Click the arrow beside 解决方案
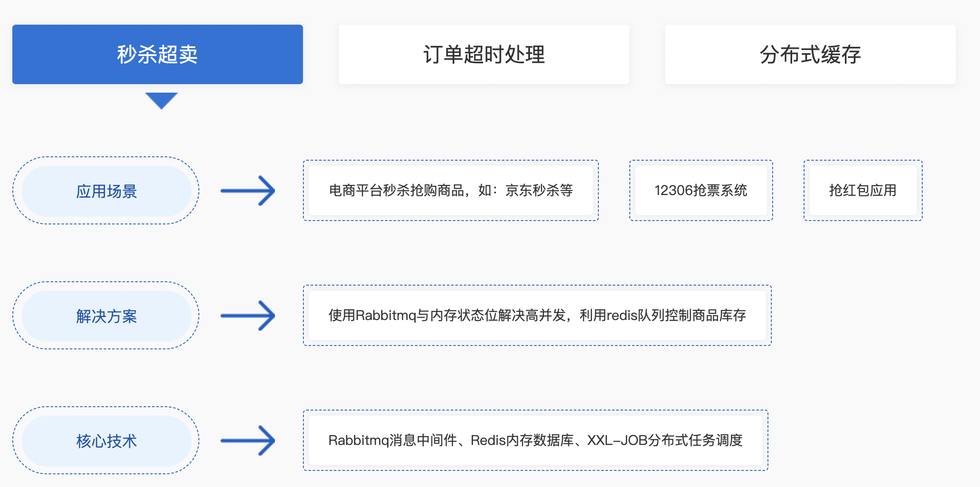Viewport: 980px width, 487px height. click(x=248, y=316)
